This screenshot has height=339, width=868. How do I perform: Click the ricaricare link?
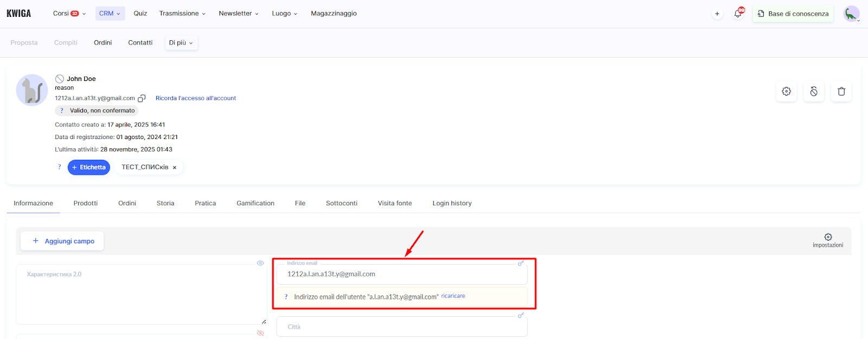click(x=453, y=296)
